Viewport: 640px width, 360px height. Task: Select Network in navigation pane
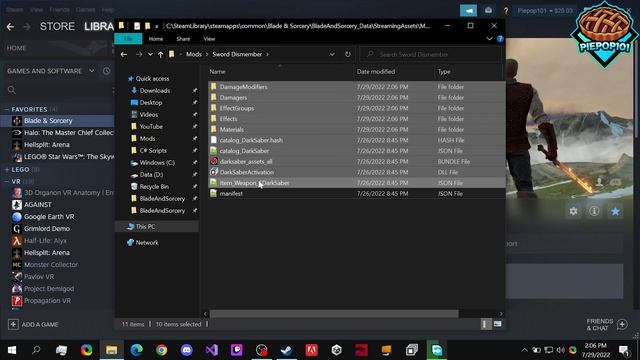tap(147, 242)
